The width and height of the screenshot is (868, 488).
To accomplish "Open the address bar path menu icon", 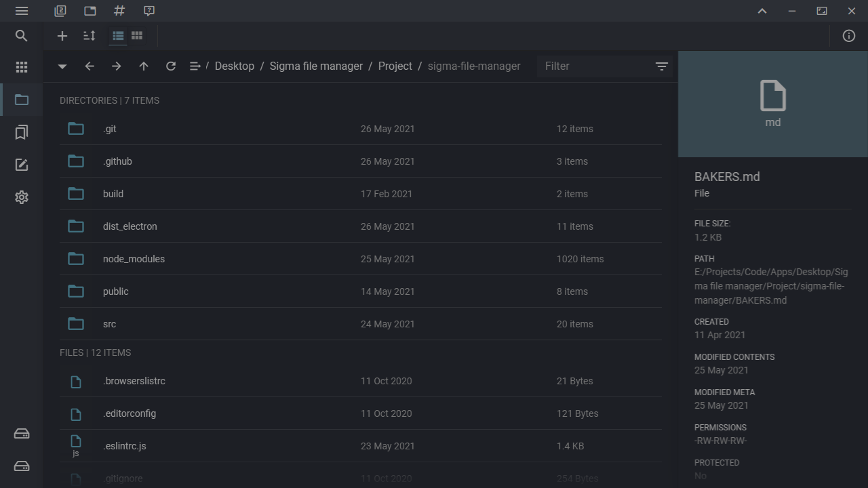I will tap(195, 66).
